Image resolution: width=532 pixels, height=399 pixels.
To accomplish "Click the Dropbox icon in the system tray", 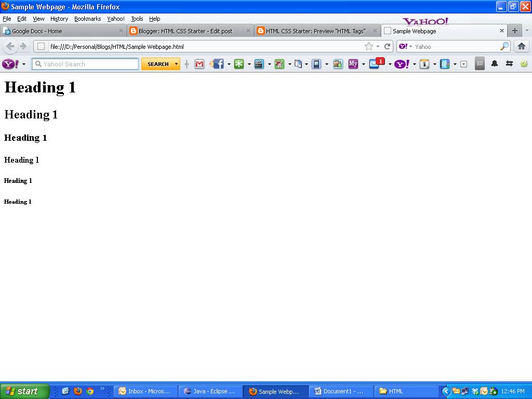I will pyautogui.click(x=474, y=391).
